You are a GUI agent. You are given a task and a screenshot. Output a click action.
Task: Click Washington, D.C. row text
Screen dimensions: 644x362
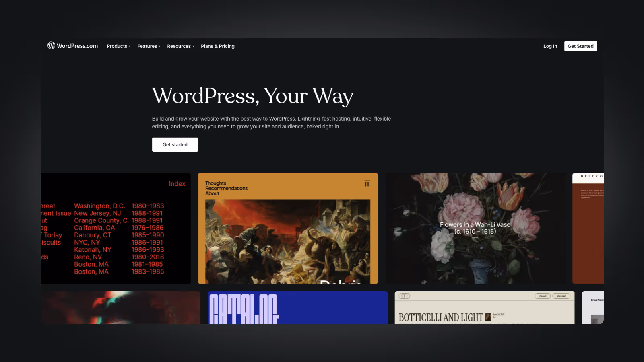pyautogui.click(x=99, y=206)
